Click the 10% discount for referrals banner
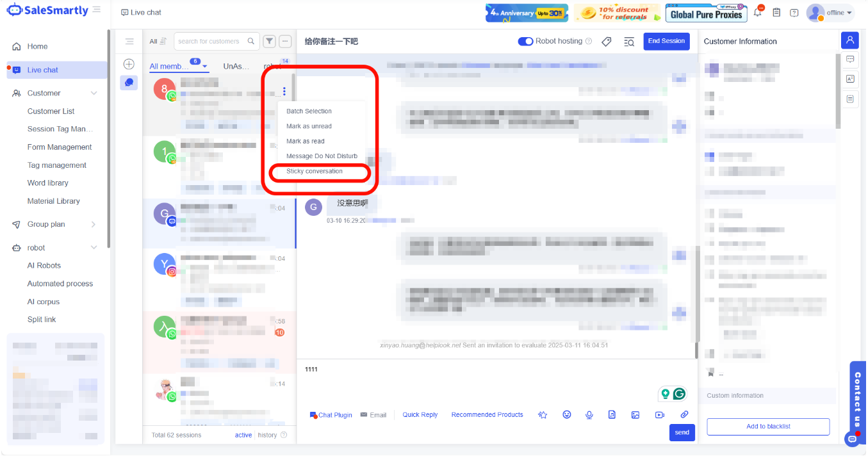The height and width of the screenshot is (456, 868). coord(616,13)
